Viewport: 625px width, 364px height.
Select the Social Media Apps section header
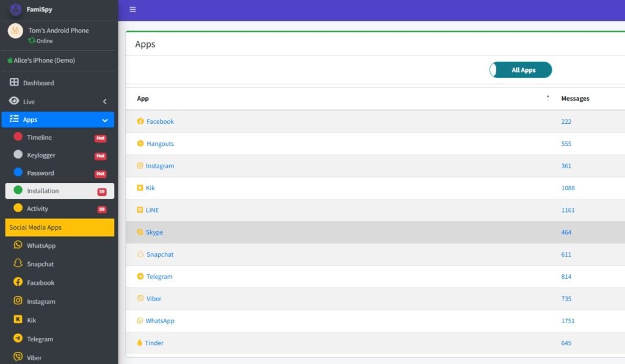tap(60, 227)
